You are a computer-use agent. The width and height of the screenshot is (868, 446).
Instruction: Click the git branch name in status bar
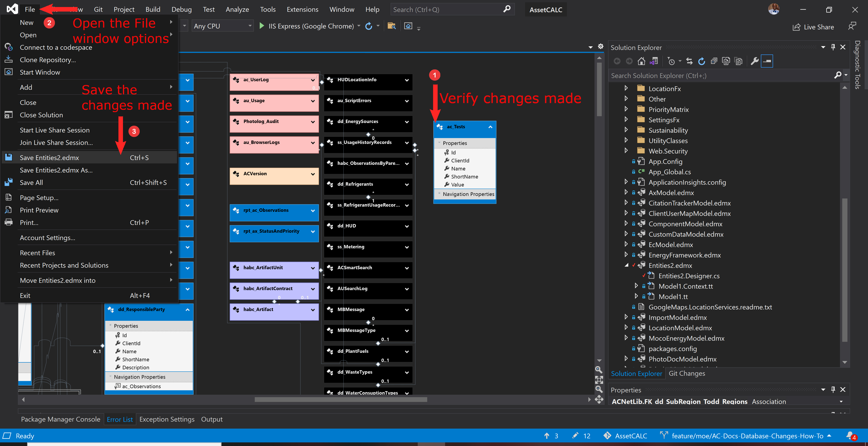pos(747,436)
